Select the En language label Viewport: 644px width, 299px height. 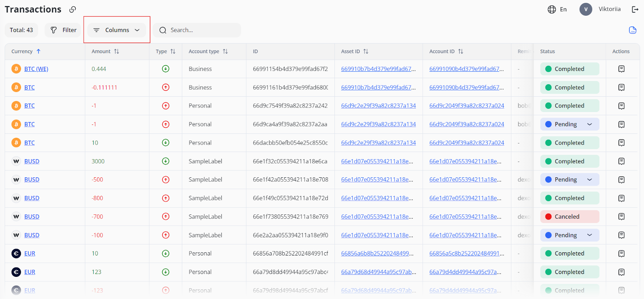pyautogui.click(x=563, y=9)
